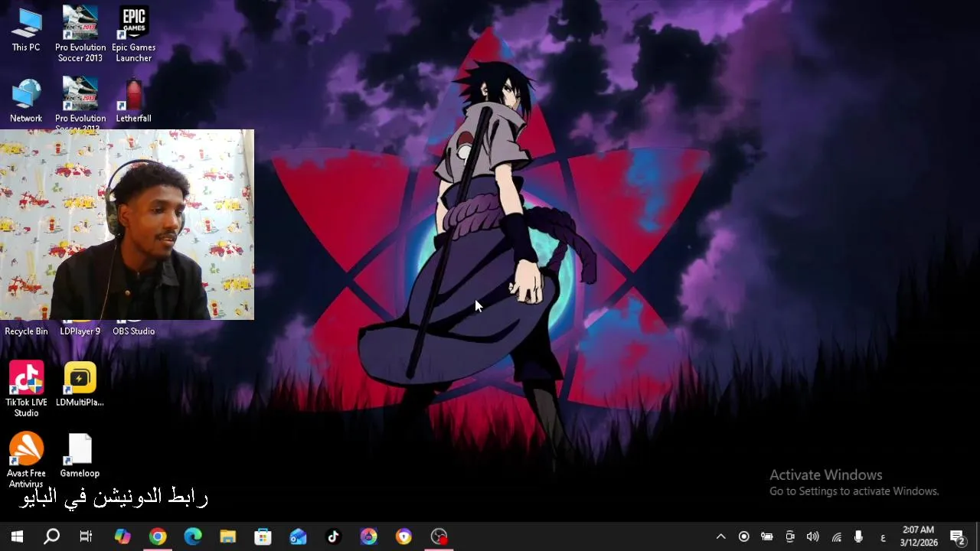The image size is (980, 551).
Task: Open Wi-Fi network tray panel
Action: pos(836,536)
